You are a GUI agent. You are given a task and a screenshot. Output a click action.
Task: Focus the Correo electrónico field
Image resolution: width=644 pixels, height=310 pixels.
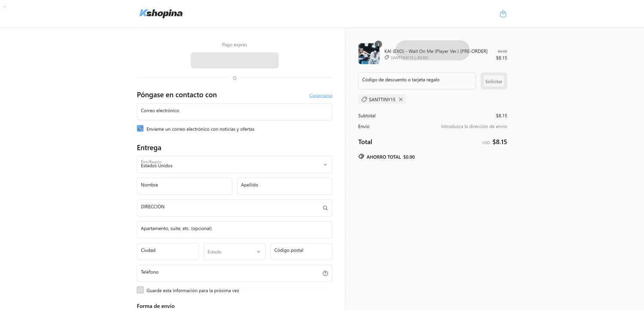tap(234, 112)
